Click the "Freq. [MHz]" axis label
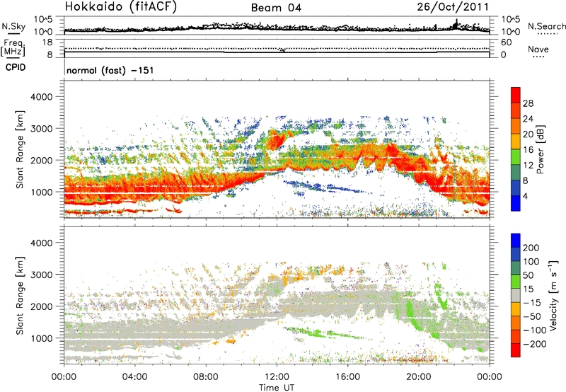The height and width of the screenshot is (392, 566). click(13, 47)
